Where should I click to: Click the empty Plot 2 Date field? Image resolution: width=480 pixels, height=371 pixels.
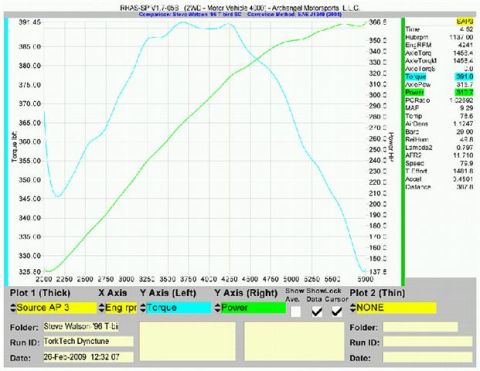pyautogui.click(x=428, y=357)
